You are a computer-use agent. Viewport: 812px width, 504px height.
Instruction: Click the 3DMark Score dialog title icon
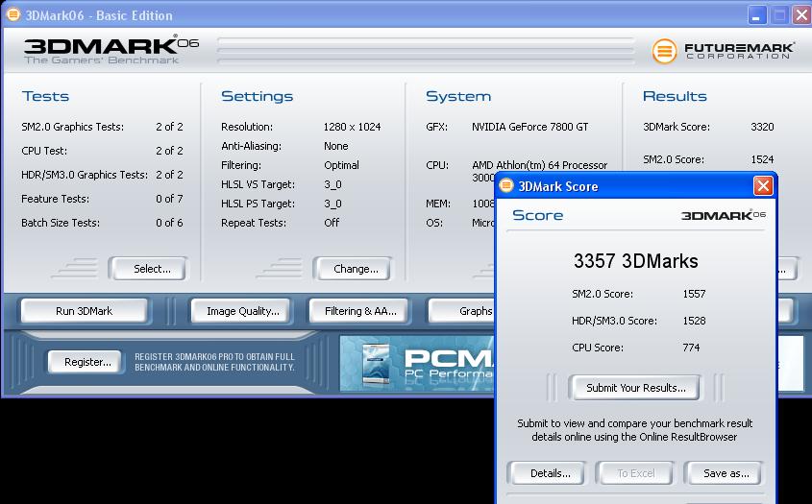tap(506, 185)
